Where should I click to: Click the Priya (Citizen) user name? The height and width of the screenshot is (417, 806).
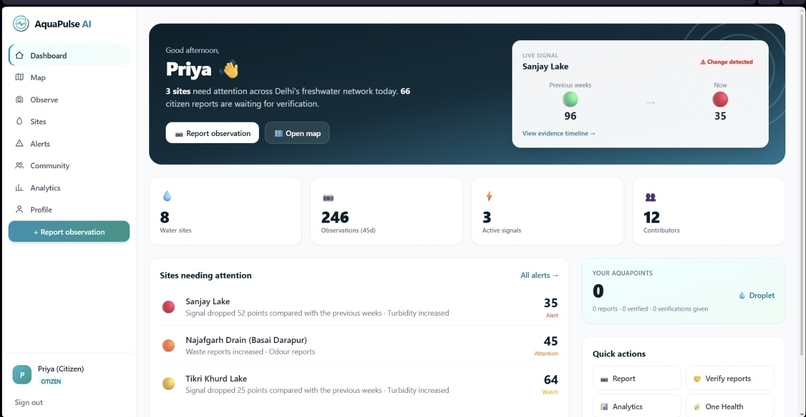coord(61,369)
